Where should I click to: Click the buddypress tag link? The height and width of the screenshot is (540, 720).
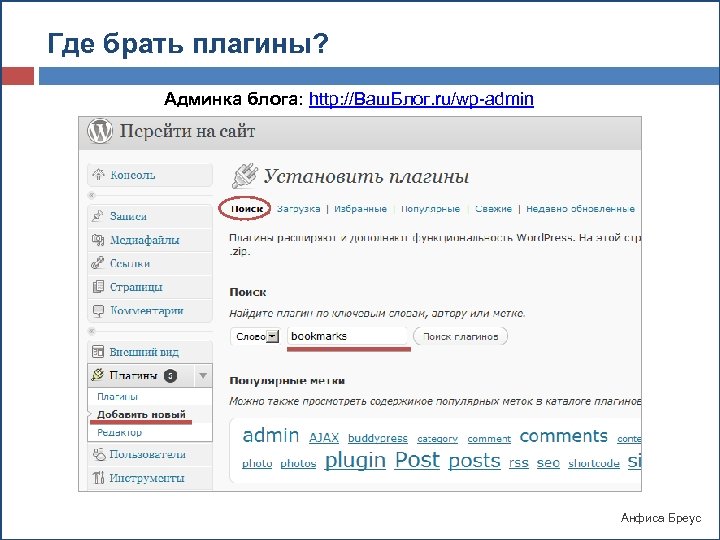pos(378,439)
